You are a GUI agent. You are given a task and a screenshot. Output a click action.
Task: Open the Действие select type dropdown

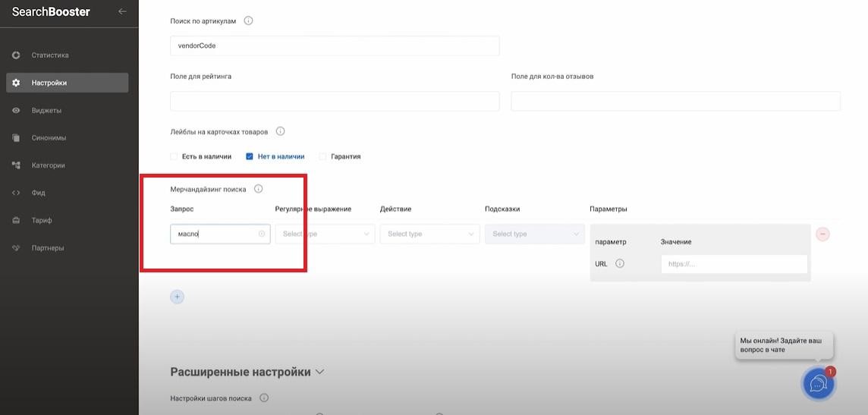(429, 234)
